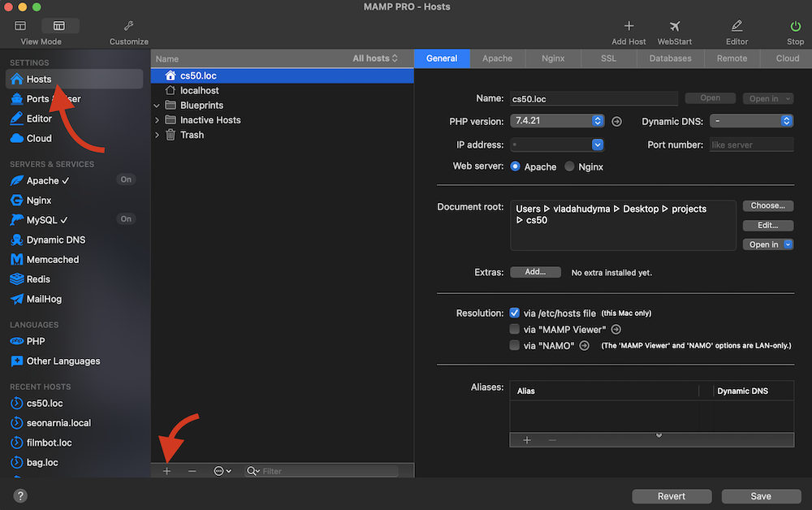This screenshot has width=812, height=510.
Task: Click Choose... for document root
Action: point(767,206)
